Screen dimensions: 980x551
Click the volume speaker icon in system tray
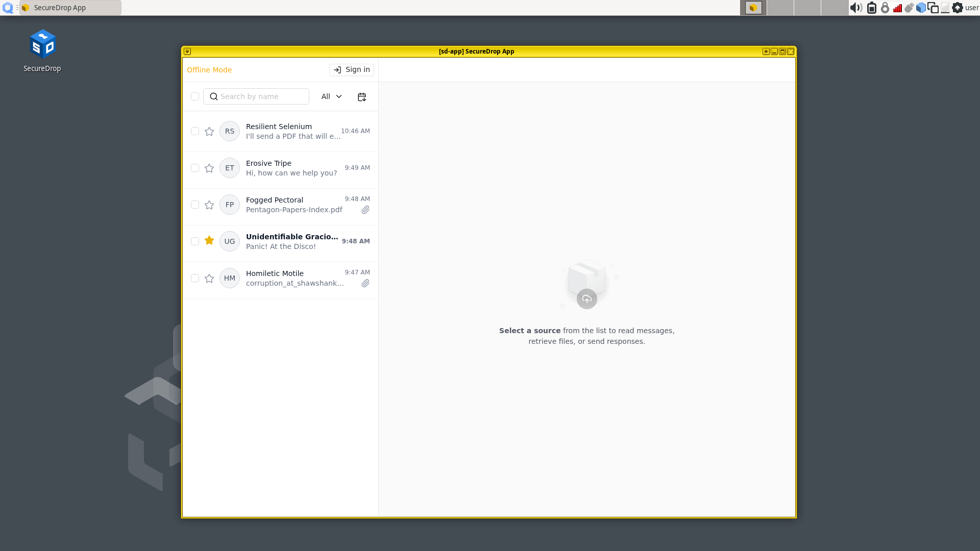pos(857,8)
